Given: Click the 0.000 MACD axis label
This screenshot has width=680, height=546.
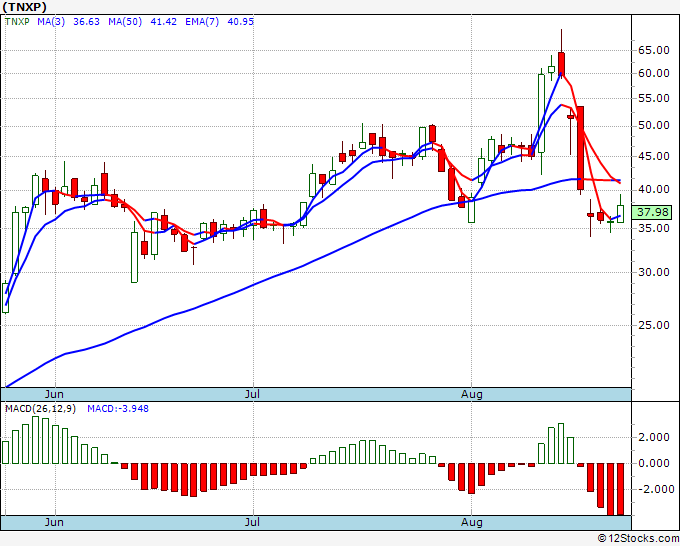Looking at the screenshot, I should coord(654,463).
